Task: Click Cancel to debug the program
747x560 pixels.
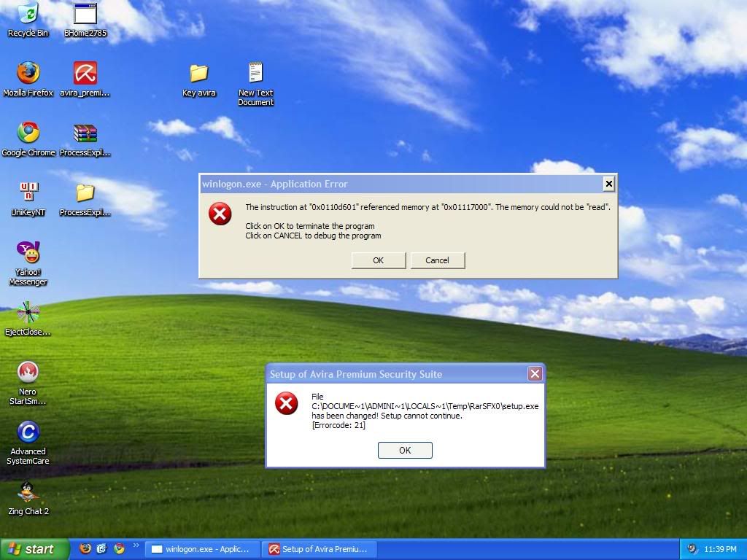Action: pyautogui.click(x=438, y=260)
